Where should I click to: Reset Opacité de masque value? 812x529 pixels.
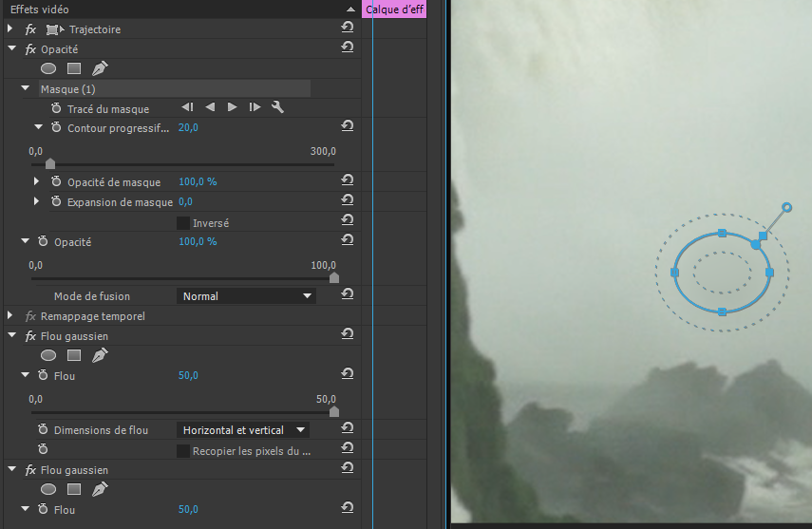(348, 180)
